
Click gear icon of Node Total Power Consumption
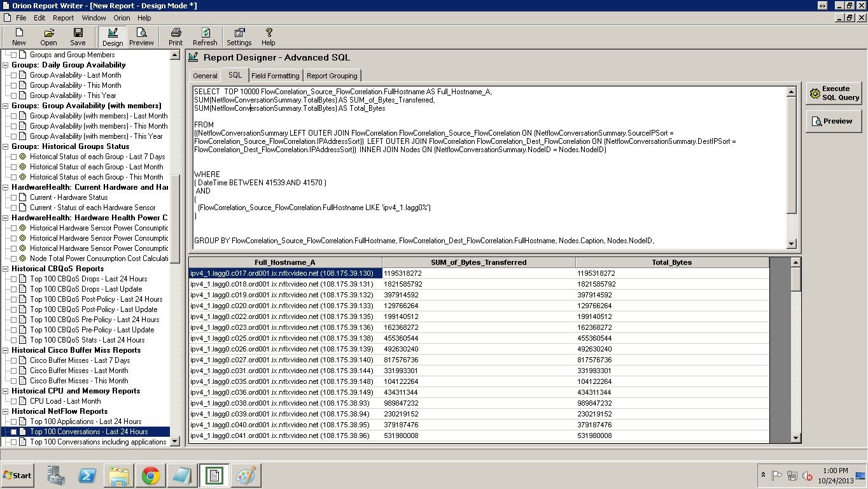click(23, 259)
